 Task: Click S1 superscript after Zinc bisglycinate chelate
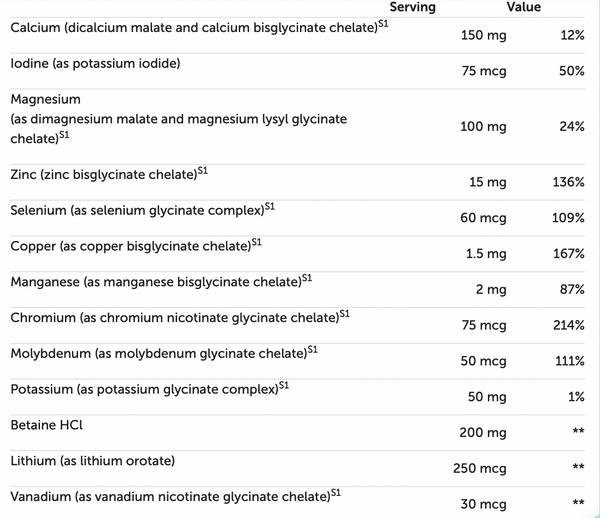(x=203, y=171)
